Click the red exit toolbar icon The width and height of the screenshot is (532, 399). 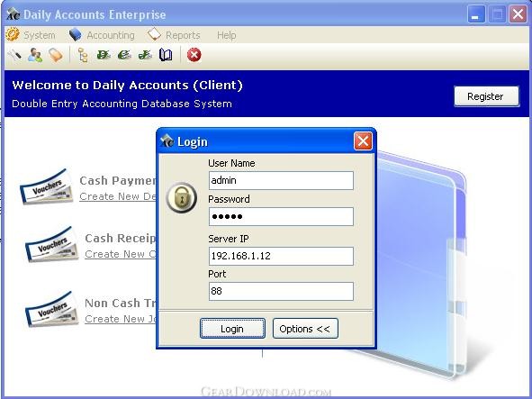[194, 55]
